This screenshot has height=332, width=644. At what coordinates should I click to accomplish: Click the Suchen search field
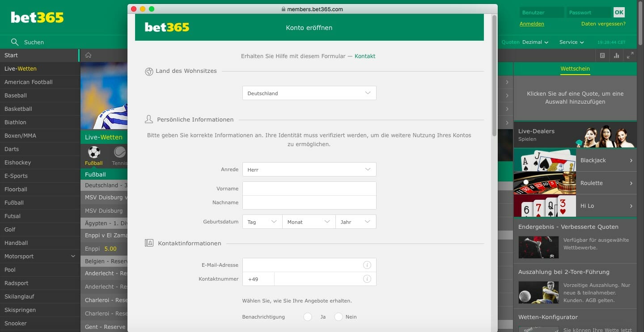pyautogui.click(x=34, y=42)
